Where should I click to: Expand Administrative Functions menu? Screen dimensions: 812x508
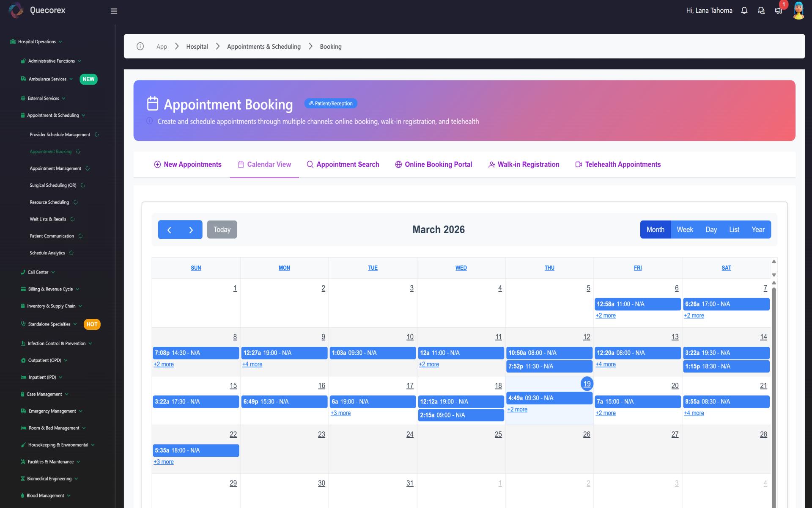pos(80,61)
